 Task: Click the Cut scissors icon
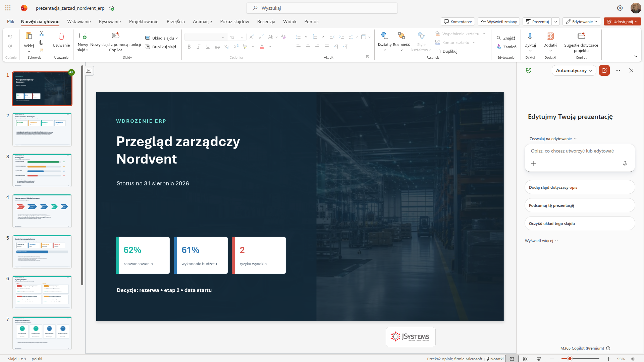(x=42, y=34)
